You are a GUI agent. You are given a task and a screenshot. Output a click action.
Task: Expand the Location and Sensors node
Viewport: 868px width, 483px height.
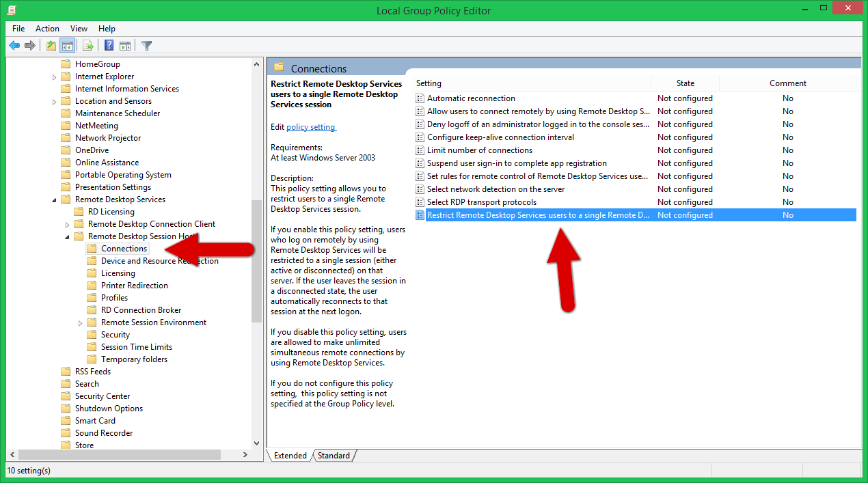[55, 102]
